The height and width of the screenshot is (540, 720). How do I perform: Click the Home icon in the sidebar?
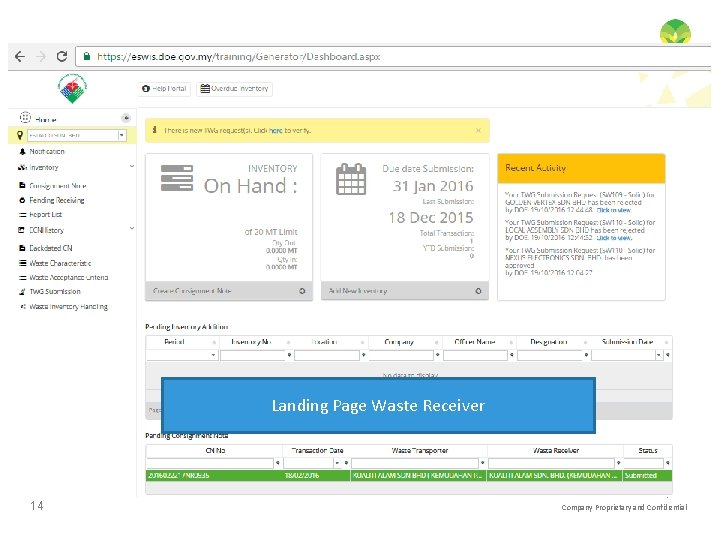click(25, 117)
